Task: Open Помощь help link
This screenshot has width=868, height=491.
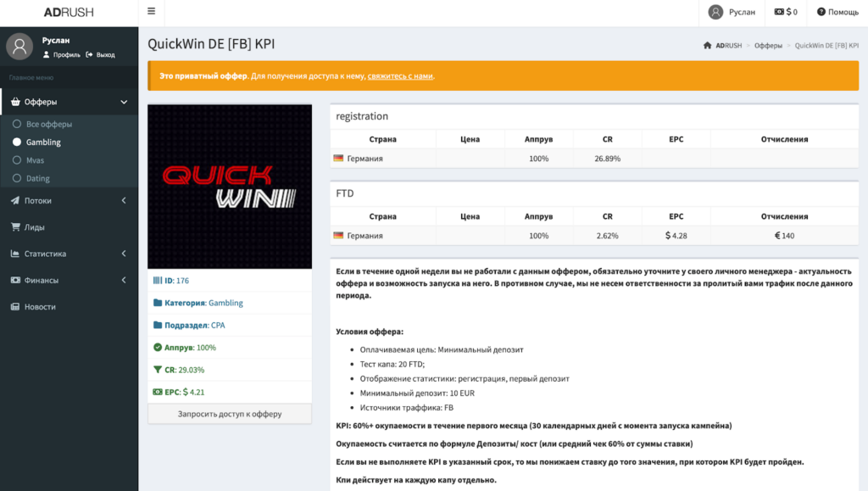Action: [x=837, y=12]
